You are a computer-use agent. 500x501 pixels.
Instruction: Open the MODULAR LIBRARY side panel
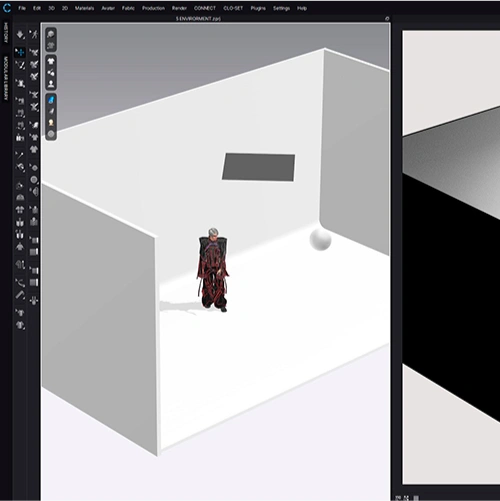6,78
